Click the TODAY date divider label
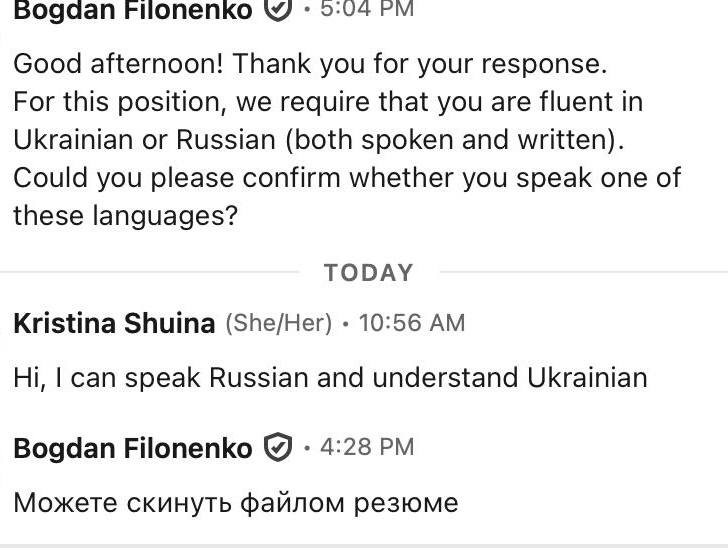728x548 pixels. pos(368,272)
